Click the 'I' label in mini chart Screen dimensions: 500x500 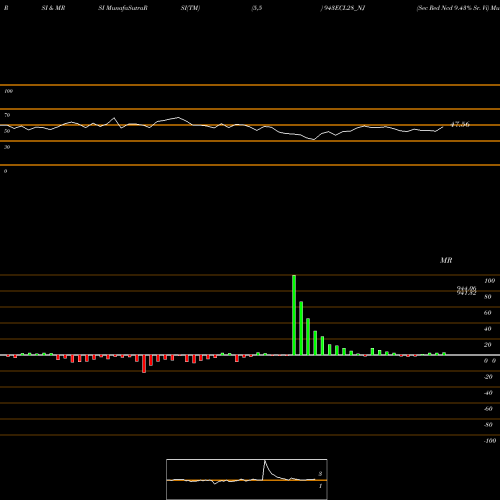(320, 486)
